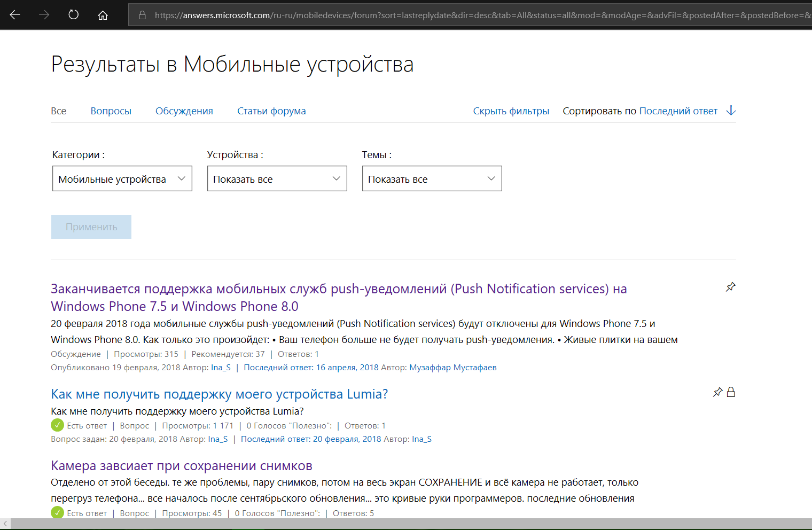Viewport: 812px width, 530px height.
Task: Switch to the Обсуждения tab
Action: point(184,111)
